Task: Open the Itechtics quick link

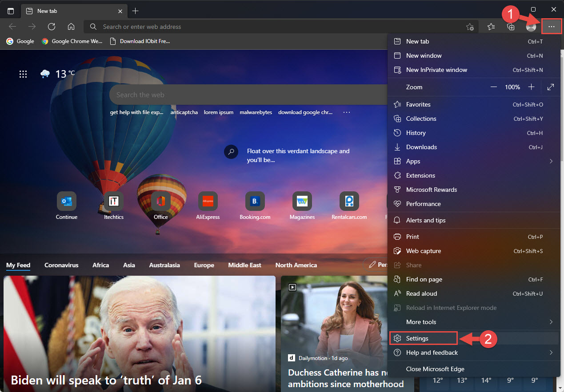Action: pos(114,206)
